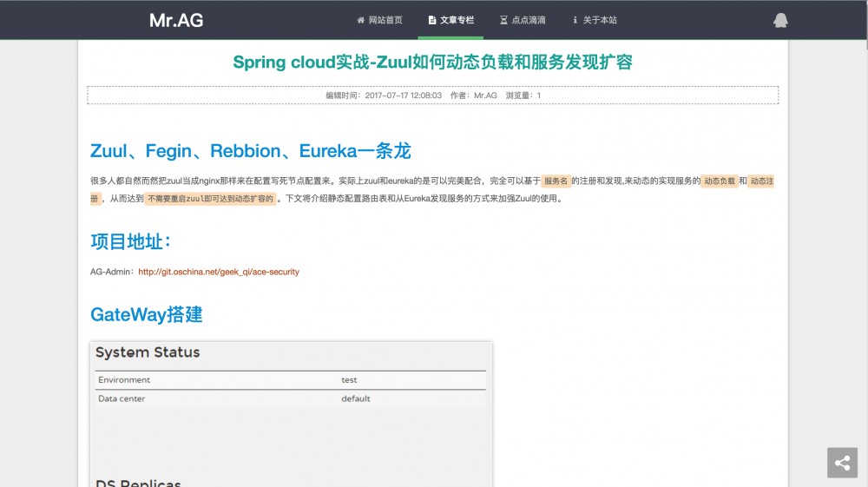The width and height of the screenshot is (868, 487).
Task: Click the heading Zuul、Fegin、Rebbion、Eureka一条龙
Action: (250, 150)
